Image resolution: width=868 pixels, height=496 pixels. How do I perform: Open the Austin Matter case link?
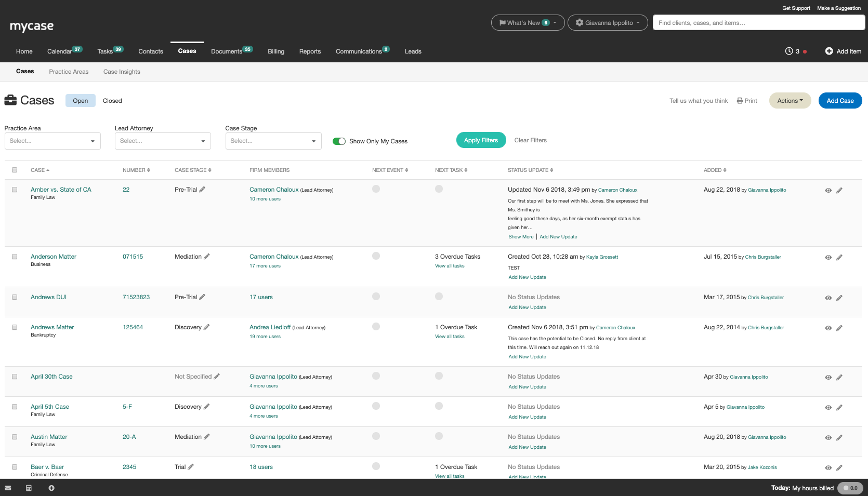[49, 437]
